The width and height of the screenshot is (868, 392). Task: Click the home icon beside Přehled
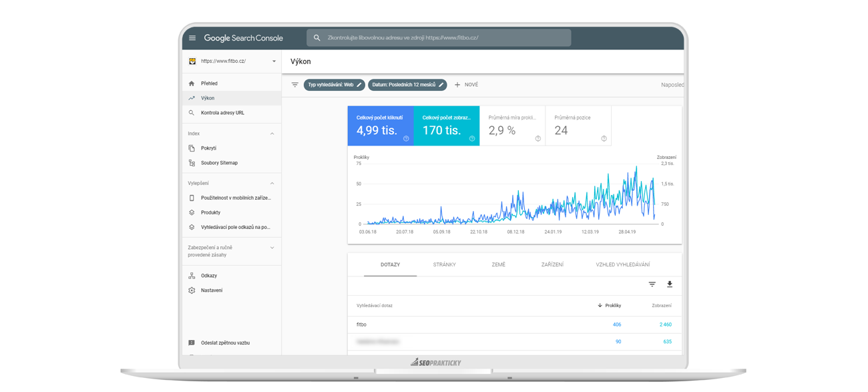pyautogui.click(x=192, y=83)
